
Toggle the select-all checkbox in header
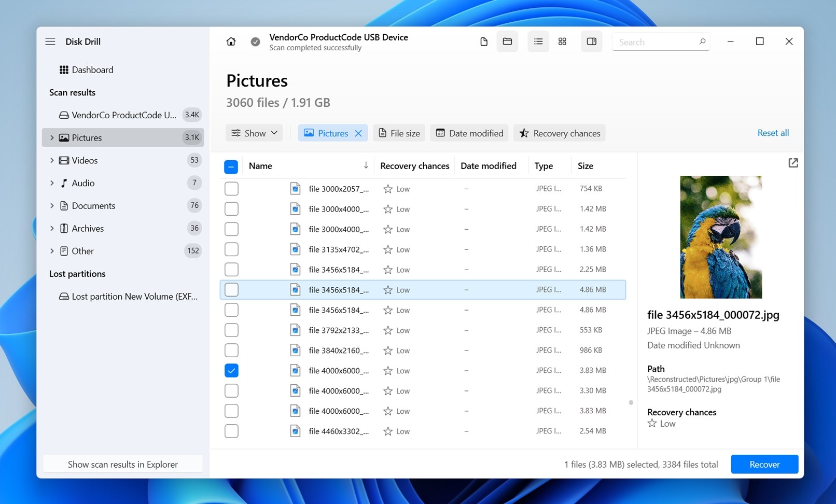(231, 166)
